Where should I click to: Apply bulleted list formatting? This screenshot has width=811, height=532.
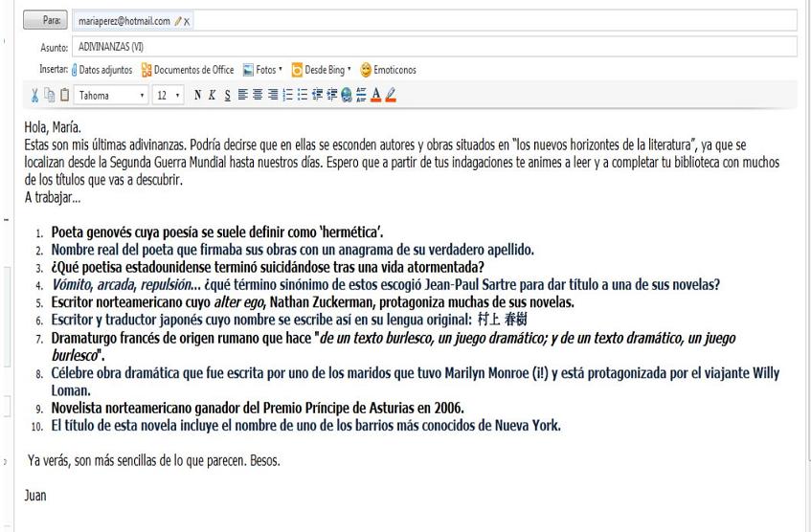coord(303,95)
